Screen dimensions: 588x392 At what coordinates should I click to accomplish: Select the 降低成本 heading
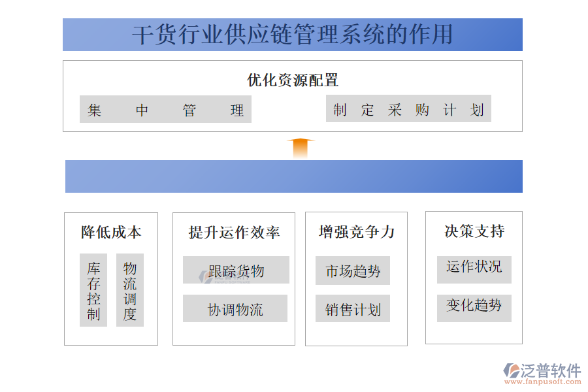tap(111, 232)
